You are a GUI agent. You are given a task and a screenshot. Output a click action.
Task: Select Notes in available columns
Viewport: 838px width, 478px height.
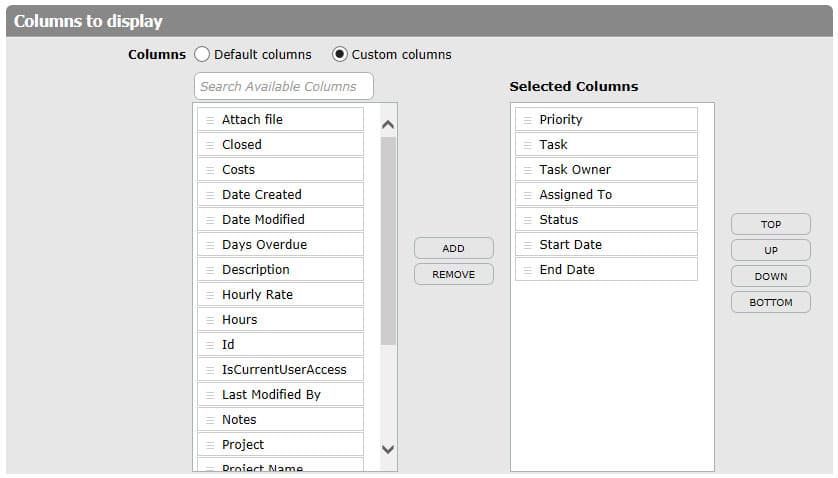tap(281, 420)
